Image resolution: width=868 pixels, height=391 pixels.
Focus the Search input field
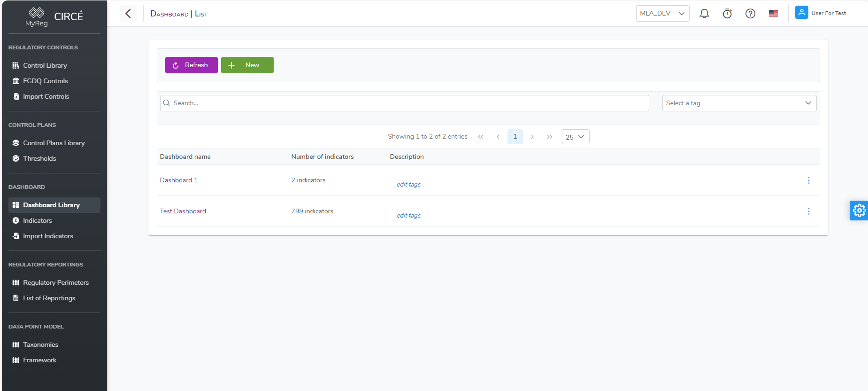pos(405,103)
